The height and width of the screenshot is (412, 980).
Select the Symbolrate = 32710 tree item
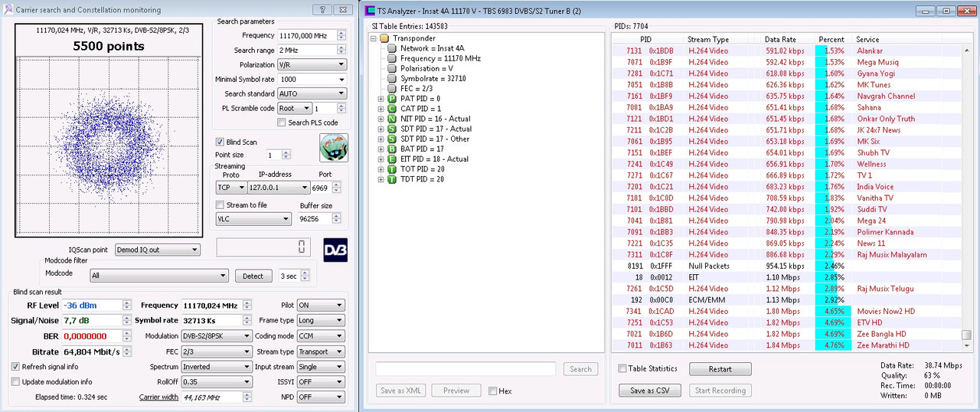(433, 78)
